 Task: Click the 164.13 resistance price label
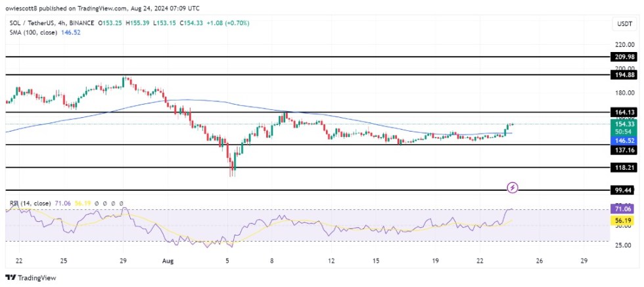624,113
